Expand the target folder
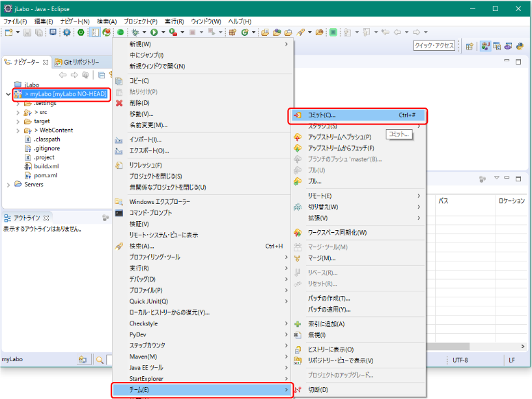This screenshot has height=399, width=532. click(18, 121)
